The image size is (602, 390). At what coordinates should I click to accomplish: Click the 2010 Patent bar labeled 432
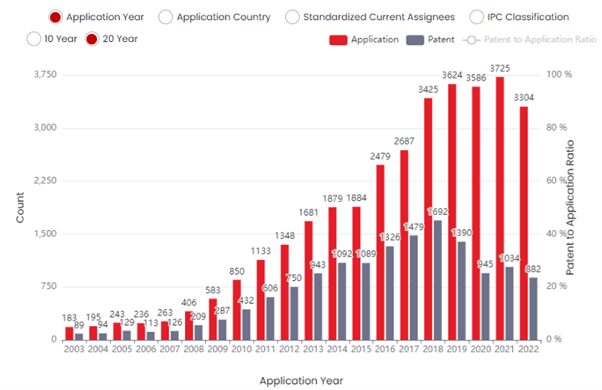(246, 325)
